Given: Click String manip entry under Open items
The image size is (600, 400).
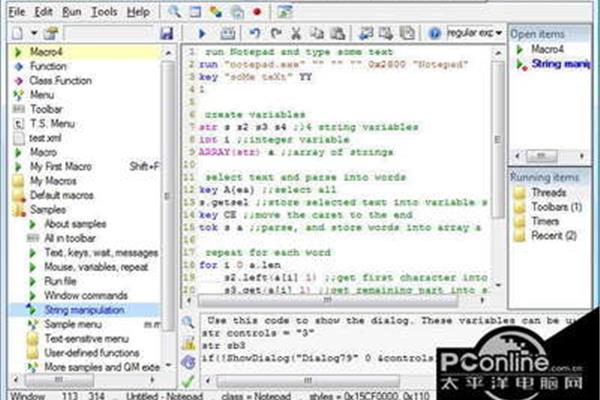Looking at the screenshot, I should 561,64.
